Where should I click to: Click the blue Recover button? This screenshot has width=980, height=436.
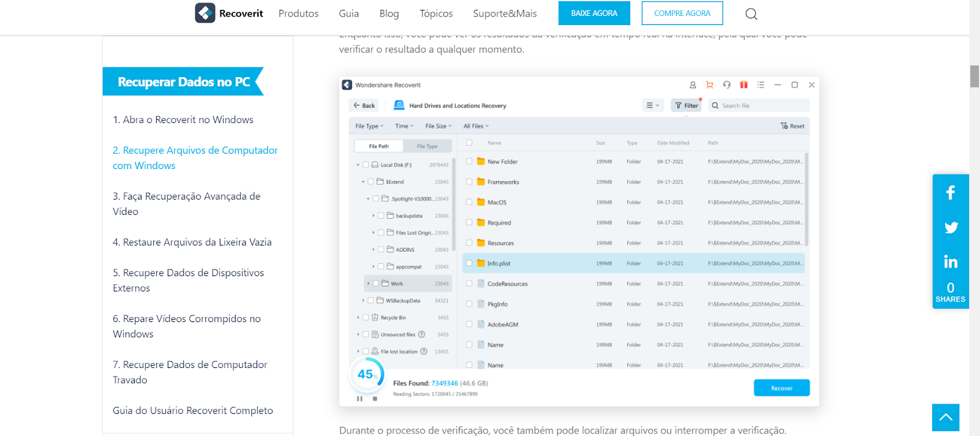782,388
